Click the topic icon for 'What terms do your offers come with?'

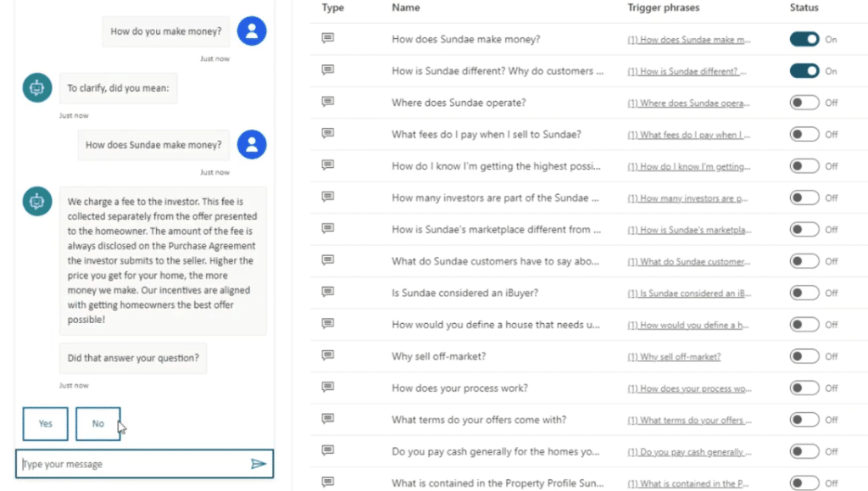click(x=328, y=418)
